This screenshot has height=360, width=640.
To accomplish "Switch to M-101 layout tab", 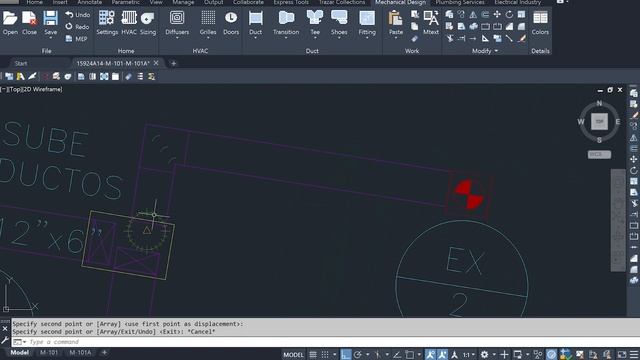I will (49, 353).
